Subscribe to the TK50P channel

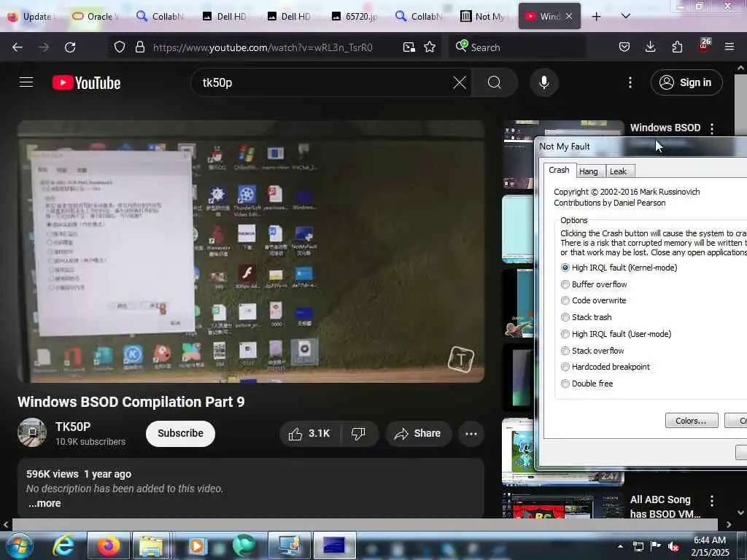pos(180,433)
